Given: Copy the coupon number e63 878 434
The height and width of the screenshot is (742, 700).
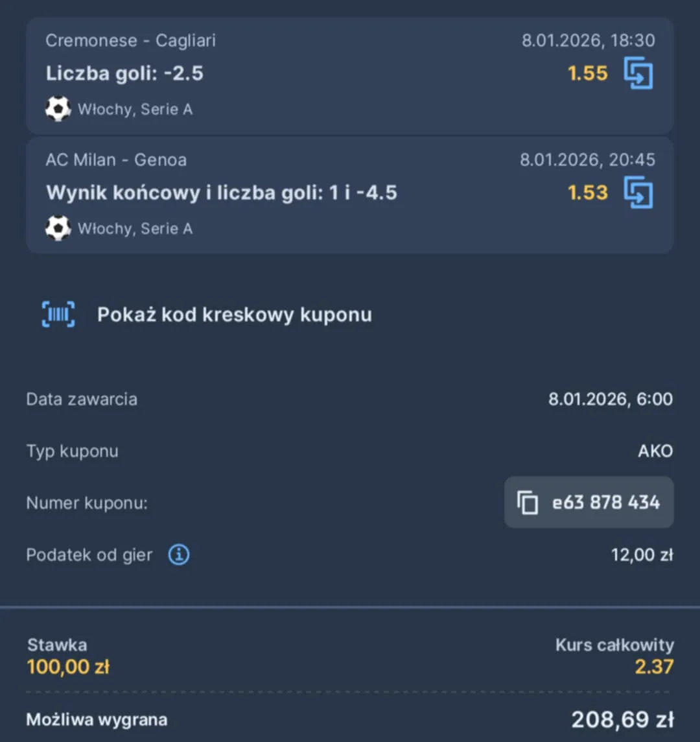Looking at the screenshot, I should click(605, 503).
